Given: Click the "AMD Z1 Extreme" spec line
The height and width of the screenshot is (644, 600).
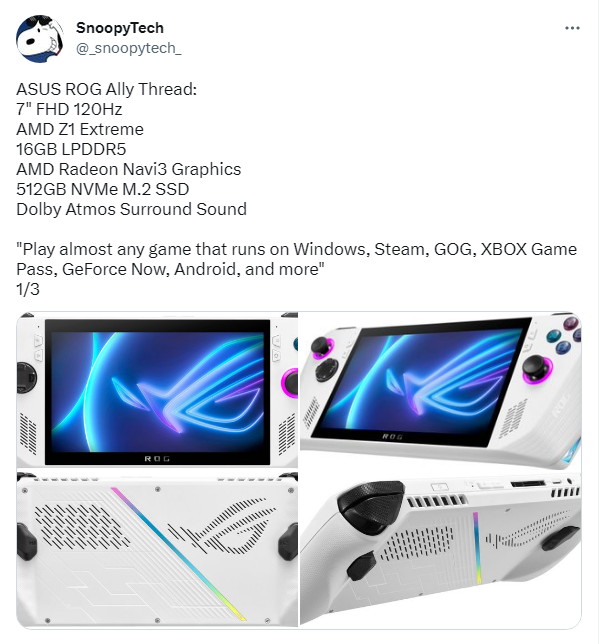Looking at the screenshot, I should [x=80, y=129].
